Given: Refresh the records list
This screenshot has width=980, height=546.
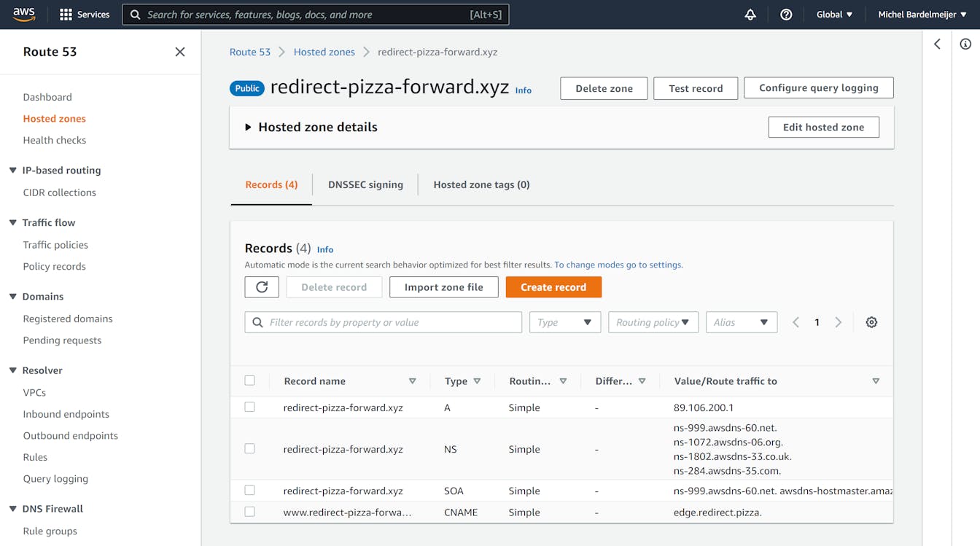Looking at the screenshot, I should click(262, 287).
